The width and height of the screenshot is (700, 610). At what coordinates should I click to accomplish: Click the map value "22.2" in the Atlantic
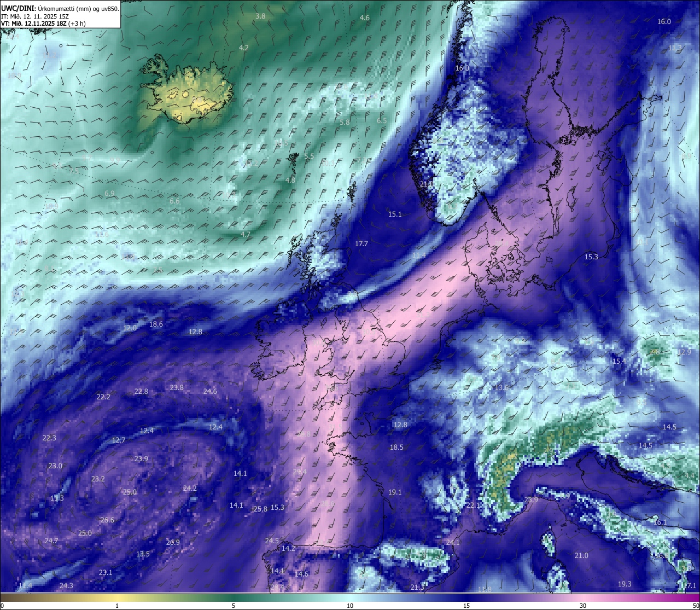click(103, 397)
